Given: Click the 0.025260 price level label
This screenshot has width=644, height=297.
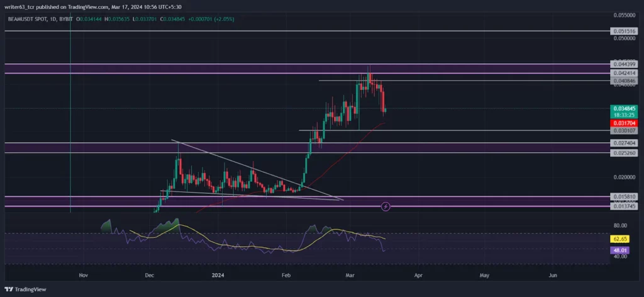Looking at the screenshot, I should coord(623,153).
